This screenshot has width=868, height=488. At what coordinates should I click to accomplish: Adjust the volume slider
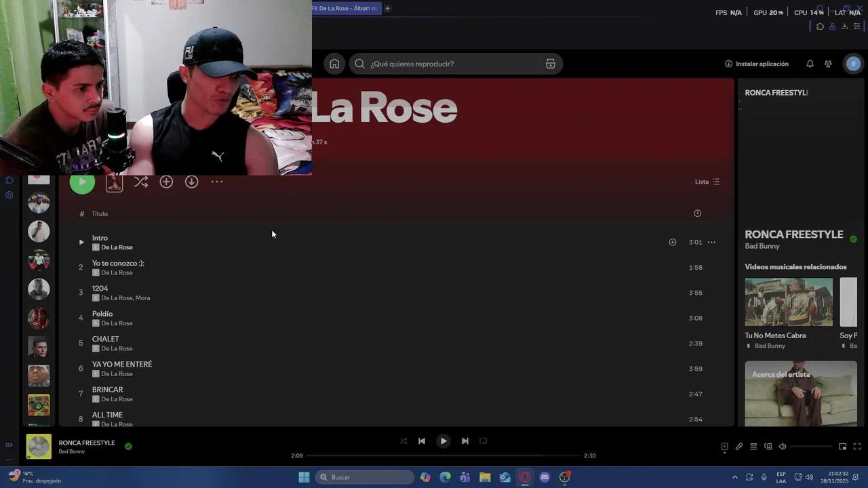tap(810, 447)
